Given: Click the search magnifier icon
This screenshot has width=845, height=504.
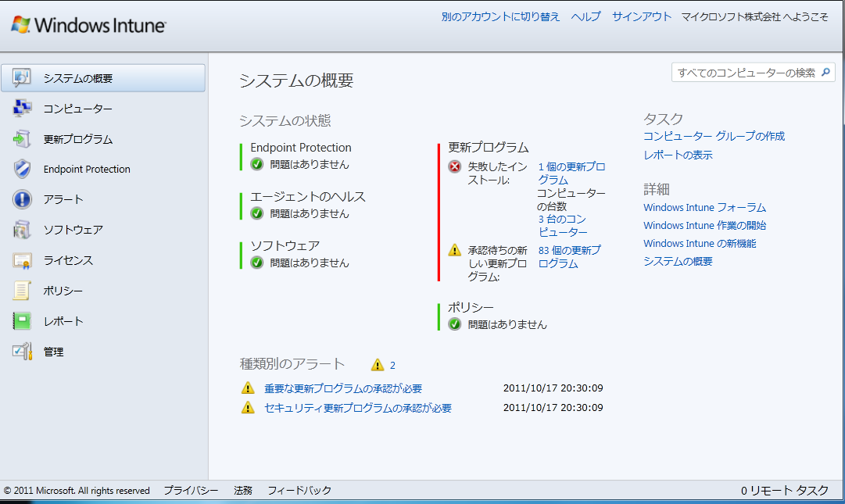Looking at the screenshot, I should point(826,73).
